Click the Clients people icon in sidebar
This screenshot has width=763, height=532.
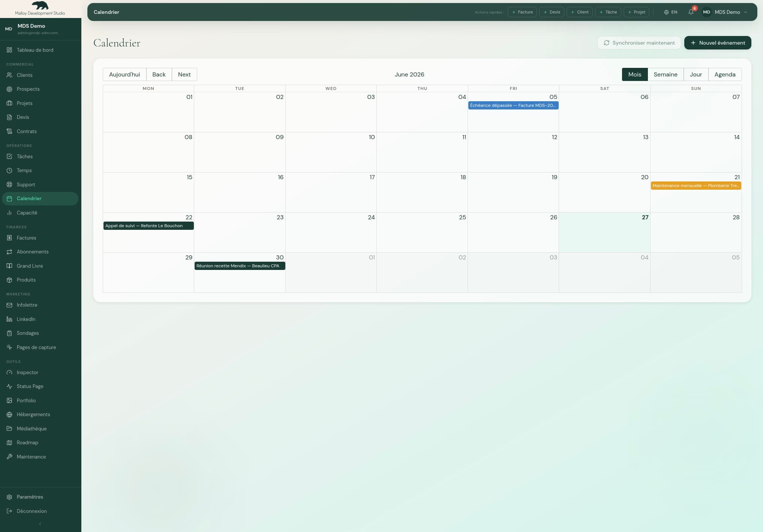pos(9,75)
